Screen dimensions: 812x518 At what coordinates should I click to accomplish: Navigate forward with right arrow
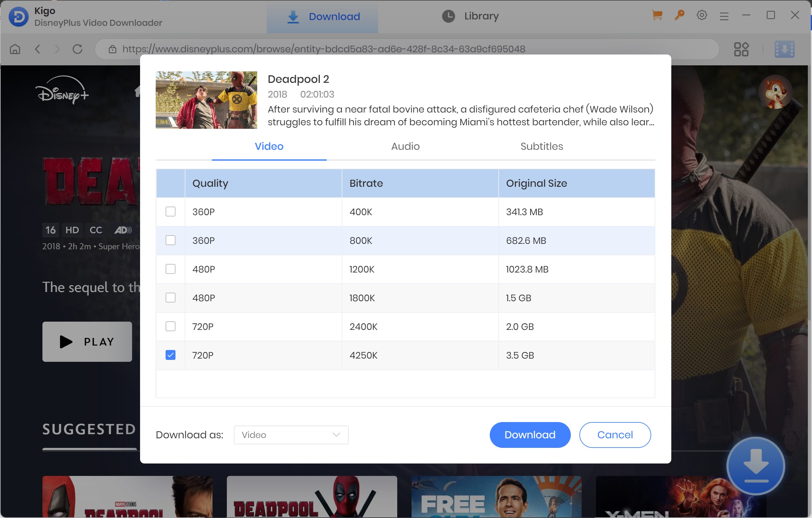point(57,49)
